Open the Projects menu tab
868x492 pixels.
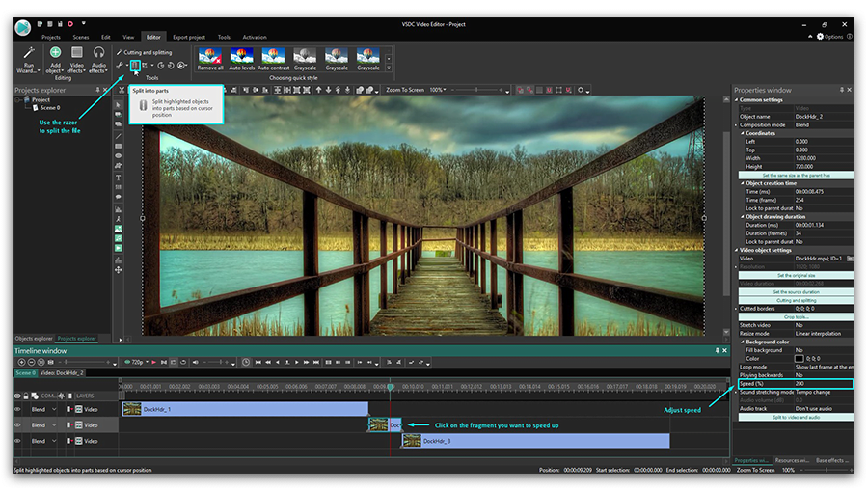pos(51,37)
